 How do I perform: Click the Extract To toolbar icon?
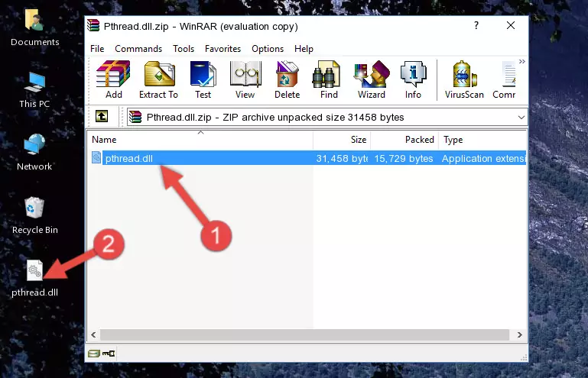[x=158, y=79]
